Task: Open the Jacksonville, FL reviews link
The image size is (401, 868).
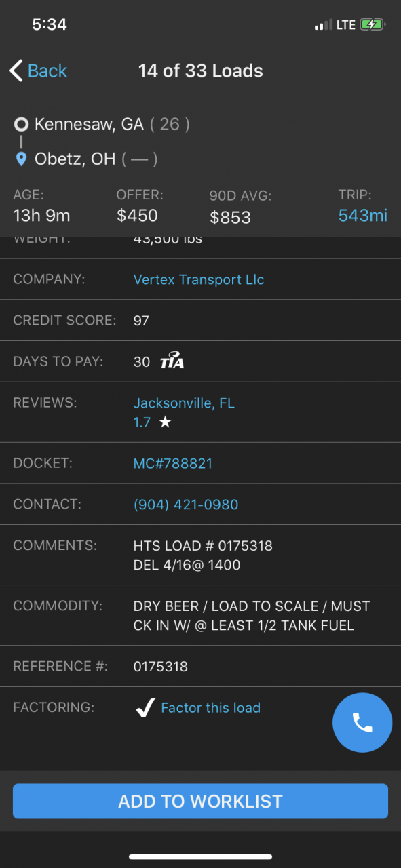Action: click(x=184, y=403)
